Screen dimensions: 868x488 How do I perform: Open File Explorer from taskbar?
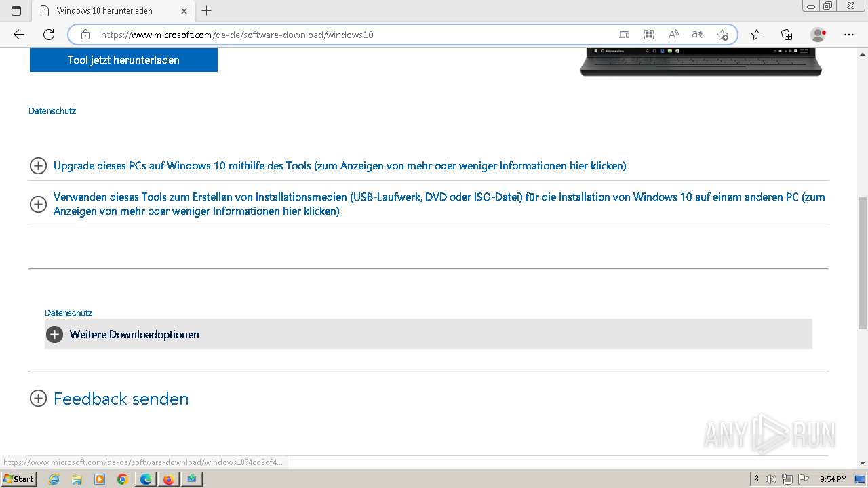[x=77, y=479]
